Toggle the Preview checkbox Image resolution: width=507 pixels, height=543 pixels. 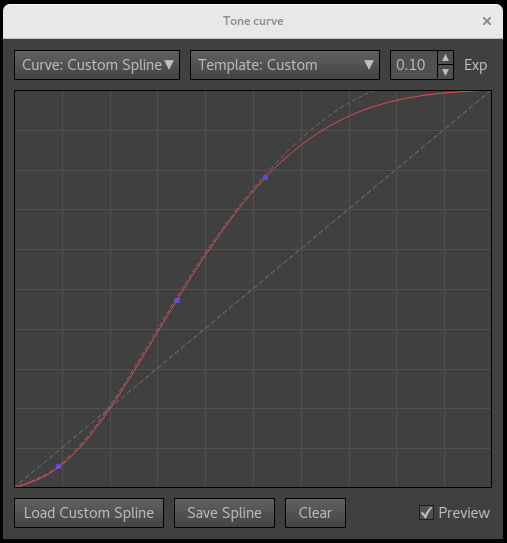(426, 513)
